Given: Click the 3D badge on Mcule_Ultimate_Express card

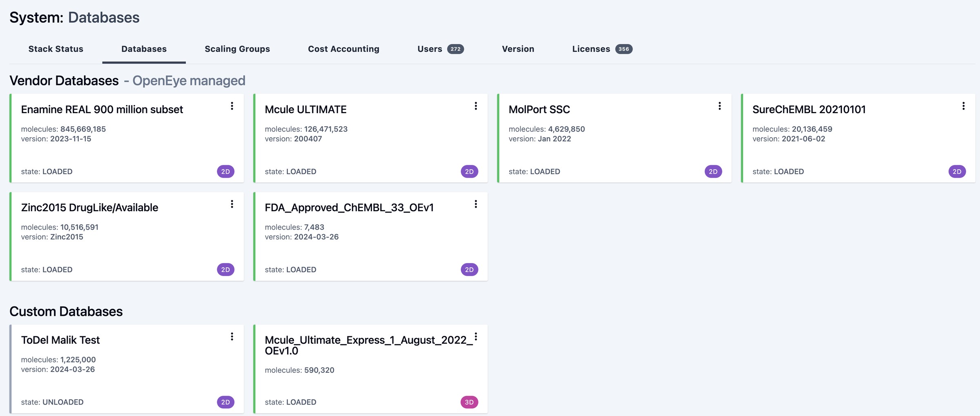Looking at the screenshot, I should click(469, 402).
